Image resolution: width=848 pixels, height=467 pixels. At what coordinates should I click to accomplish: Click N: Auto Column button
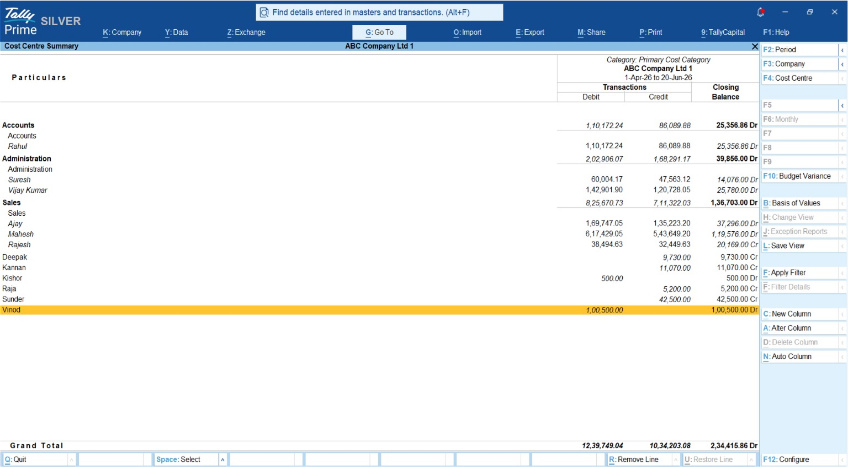[799, 357]
